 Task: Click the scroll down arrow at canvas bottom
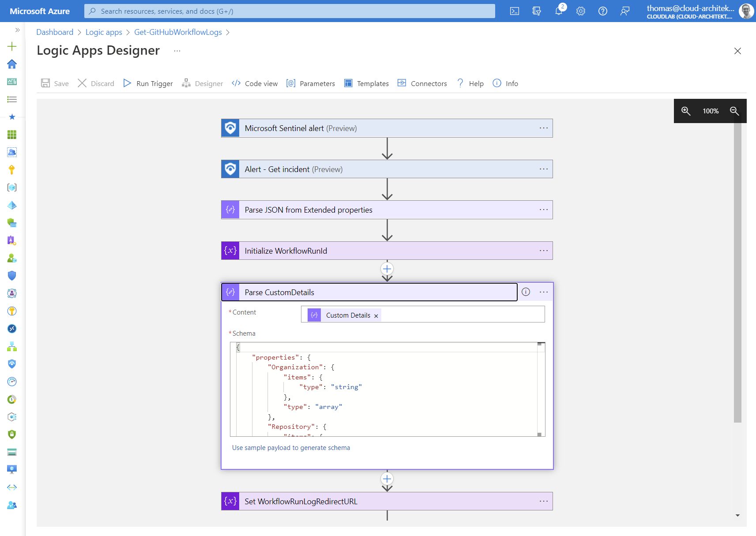click(737, 515)
